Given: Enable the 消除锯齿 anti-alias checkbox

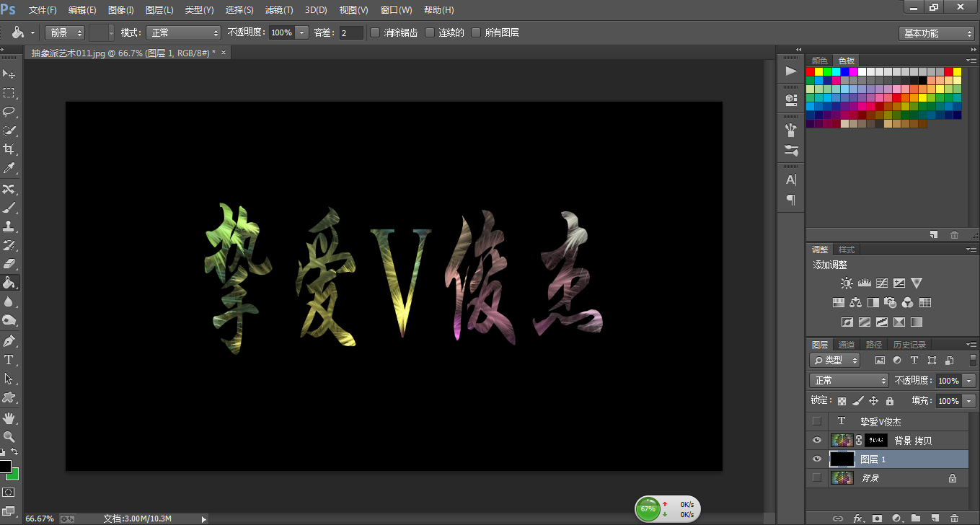Looking at the screenshot, I should pos(375,32).
